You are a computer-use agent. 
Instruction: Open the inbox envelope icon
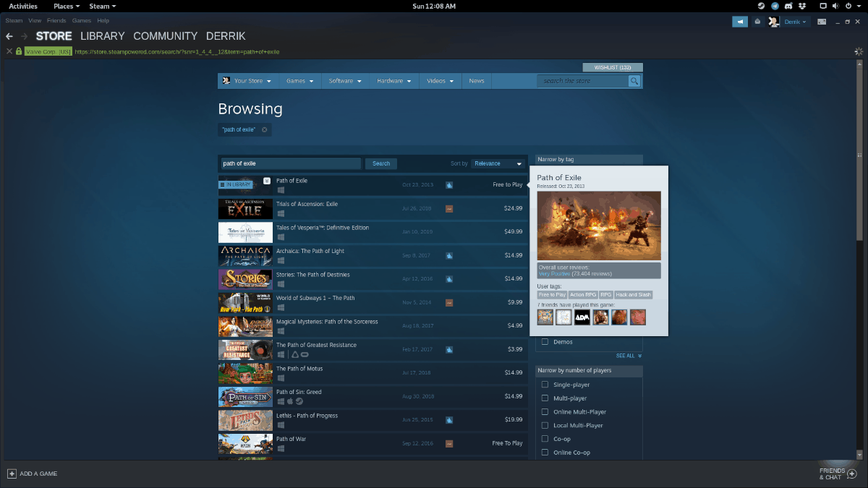757,22
